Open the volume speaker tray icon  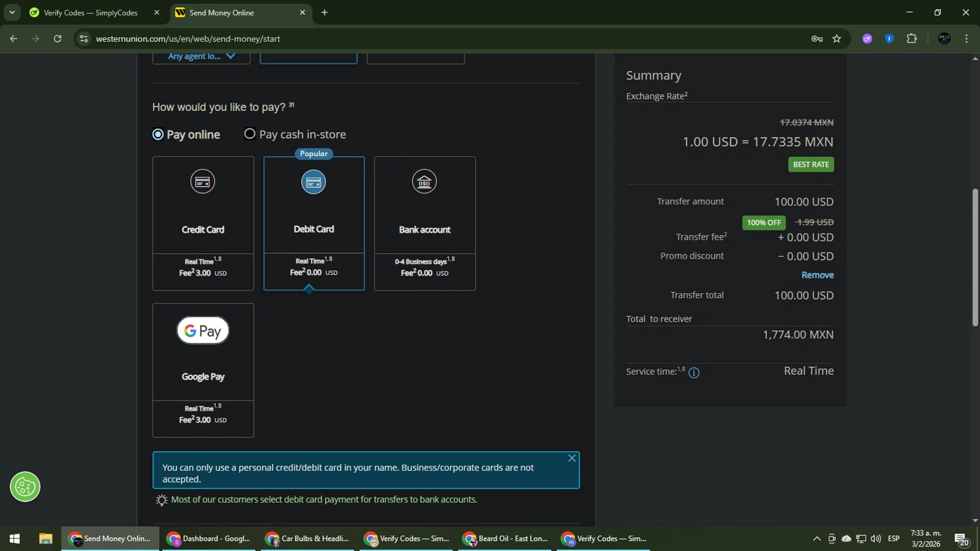click(x=876, y=539)
